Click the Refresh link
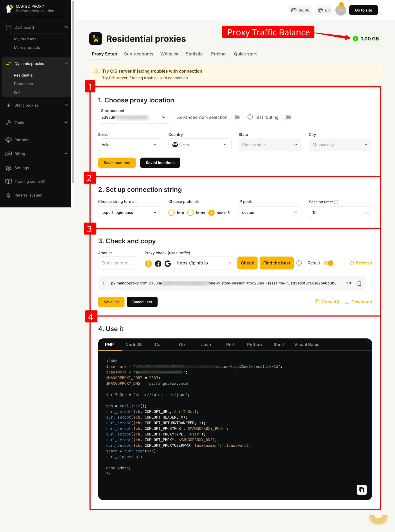The width and height of the screenshot is (395, 532). pos(361,263)
